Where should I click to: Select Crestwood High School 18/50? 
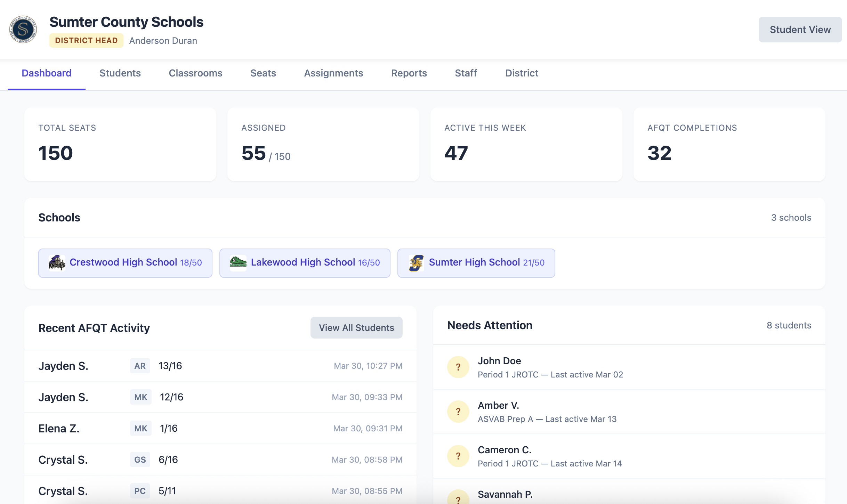[125, 263]
